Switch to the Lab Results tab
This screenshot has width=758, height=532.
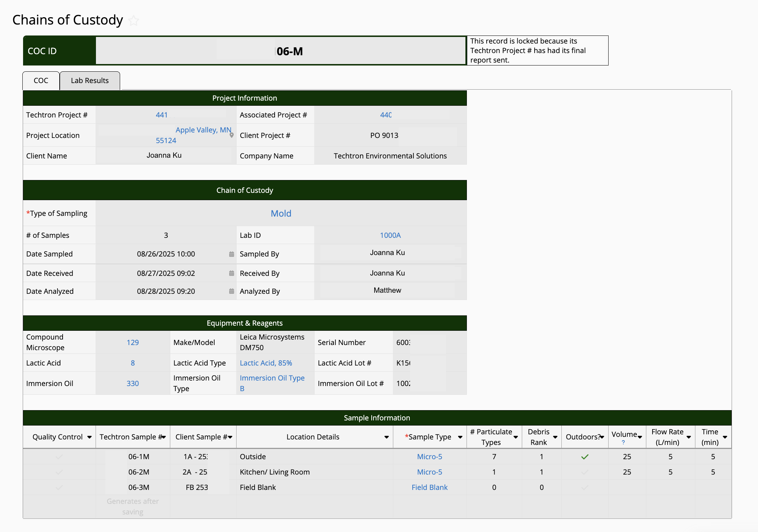tap(90, 80)
